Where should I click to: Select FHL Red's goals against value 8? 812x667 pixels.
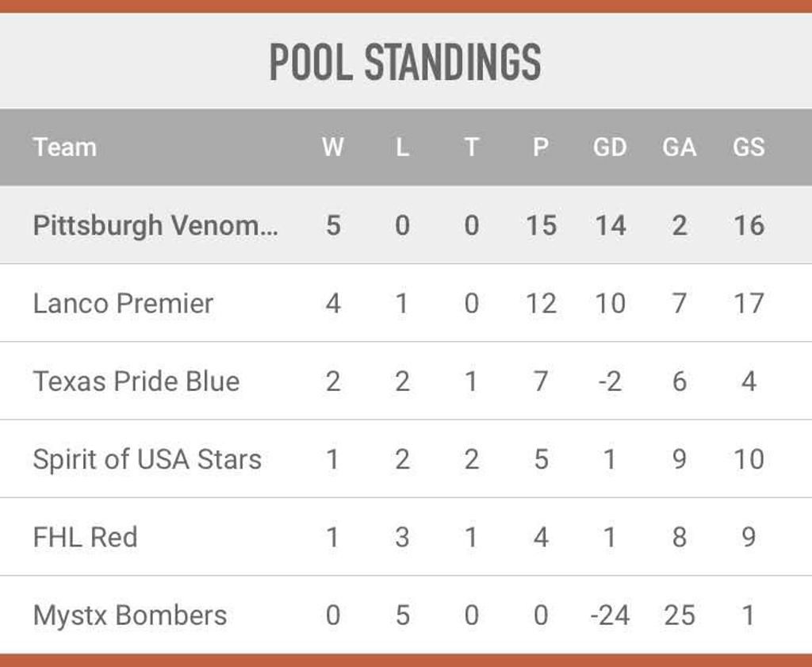[x=680, y=538]
